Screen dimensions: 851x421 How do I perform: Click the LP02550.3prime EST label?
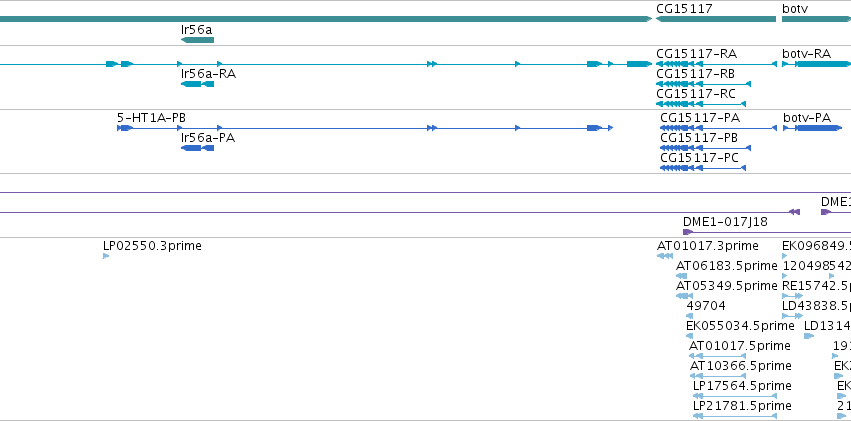[x=153, y=246]
